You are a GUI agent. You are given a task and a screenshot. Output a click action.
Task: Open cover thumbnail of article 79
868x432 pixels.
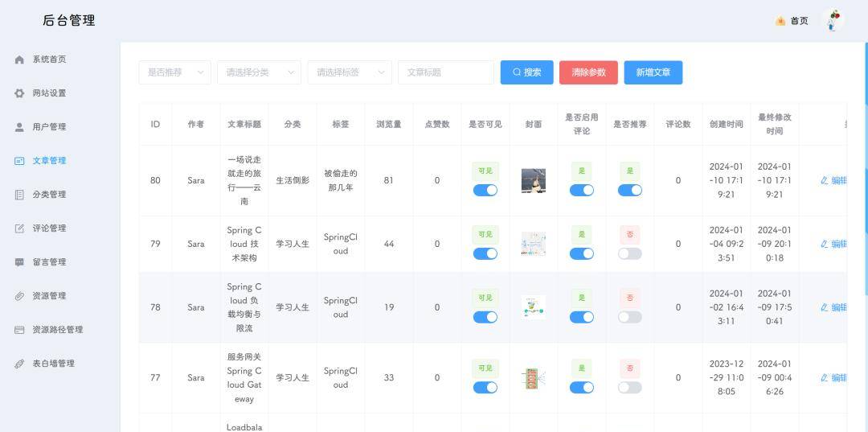click(534, 244)
